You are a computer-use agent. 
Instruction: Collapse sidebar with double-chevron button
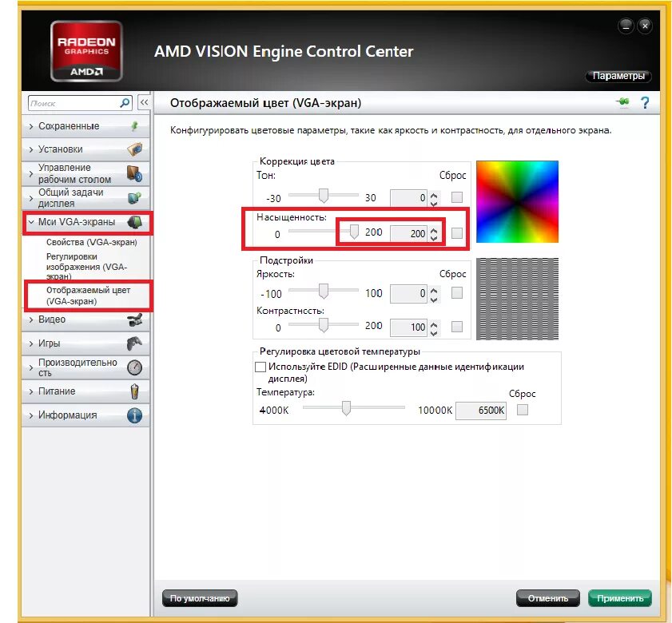(144, 103)
